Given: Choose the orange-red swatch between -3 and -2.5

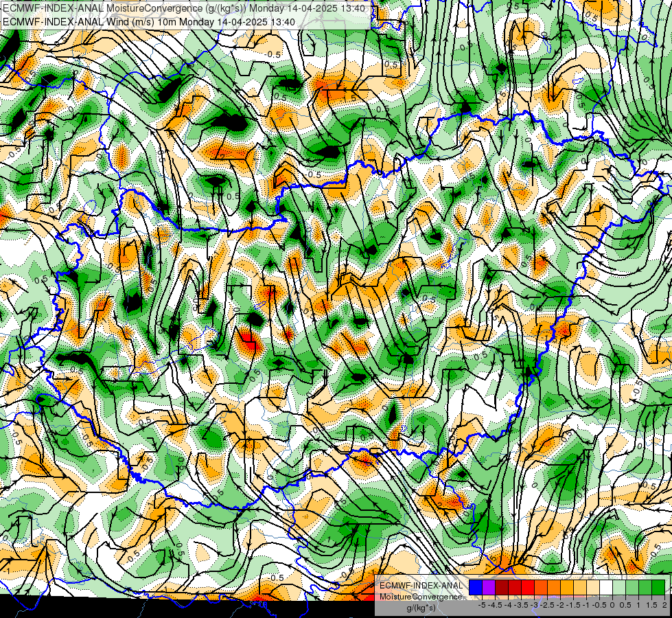Looking at the screenshot, I should click(541, 588).
